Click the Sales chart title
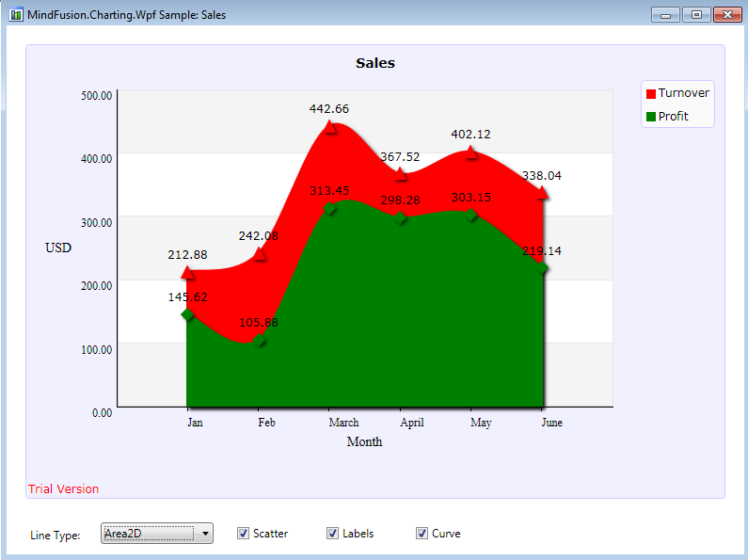Viewport: 748px width, 560px height. [374, 63]
